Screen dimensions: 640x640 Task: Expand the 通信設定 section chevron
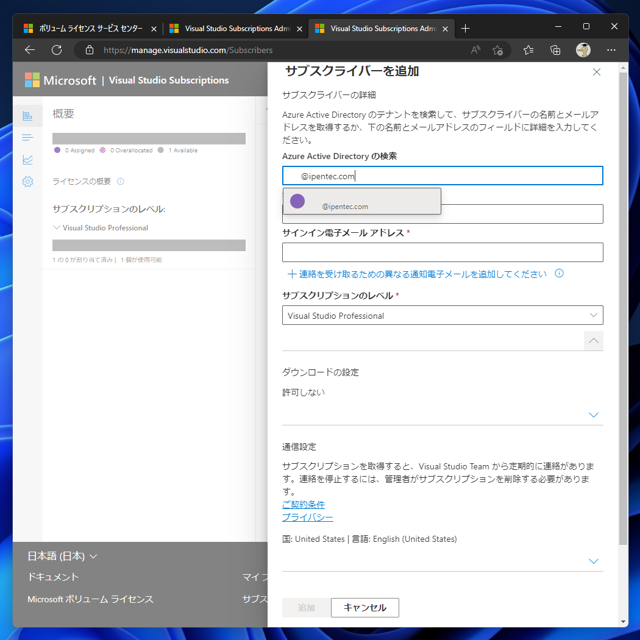[593, 561]
